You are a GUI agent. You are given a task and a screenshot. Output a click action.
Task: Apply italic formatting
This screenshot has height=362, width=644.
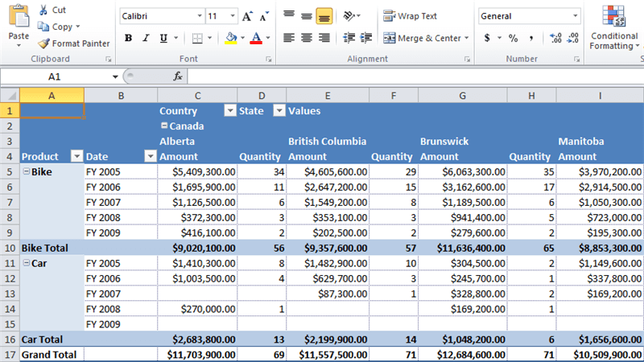pyautogui.click(x=147, y=38)
